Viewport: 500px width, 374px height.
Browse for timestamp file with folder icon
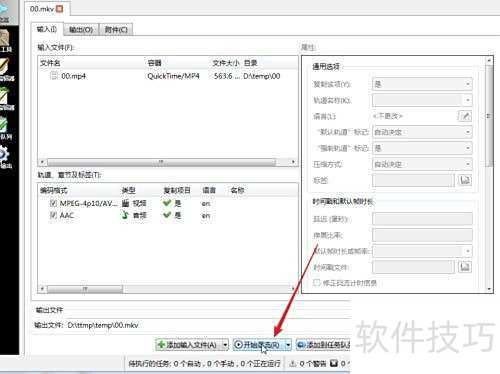pyautogui.click(x=465, y=267)
